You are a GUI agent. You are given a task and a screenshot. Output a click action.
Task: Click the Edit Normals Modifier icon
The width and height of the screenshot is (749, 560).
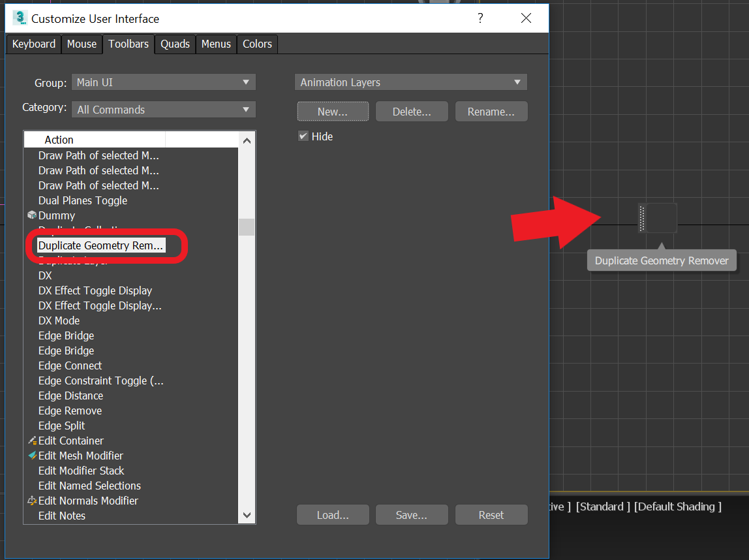[x=31, y=501]
